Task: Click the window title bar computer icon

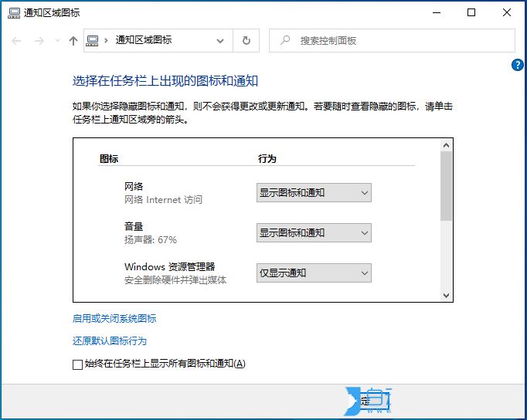Action: click(14, 13)
